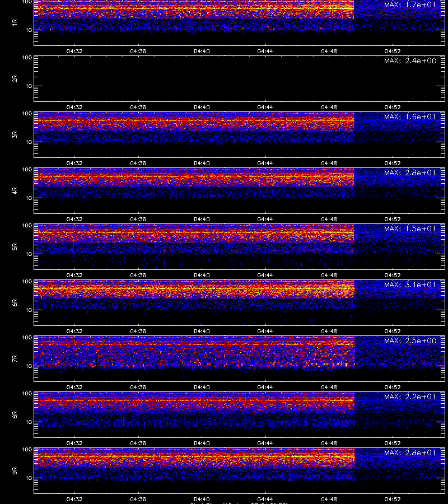
Task: Click the 04:48 time label under 5R panel
Action: [329, 276]
